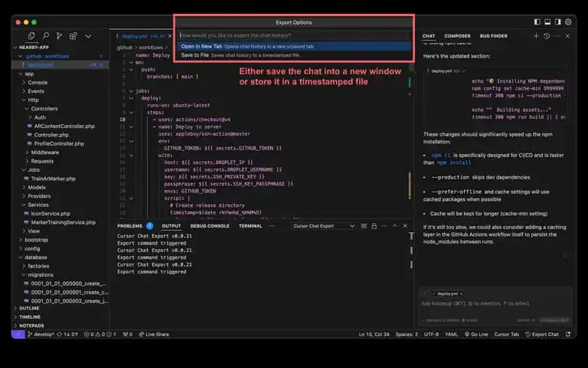The image size is (588, 368).
Task: Open ARContentController.php file
Action: coord(64,127)
